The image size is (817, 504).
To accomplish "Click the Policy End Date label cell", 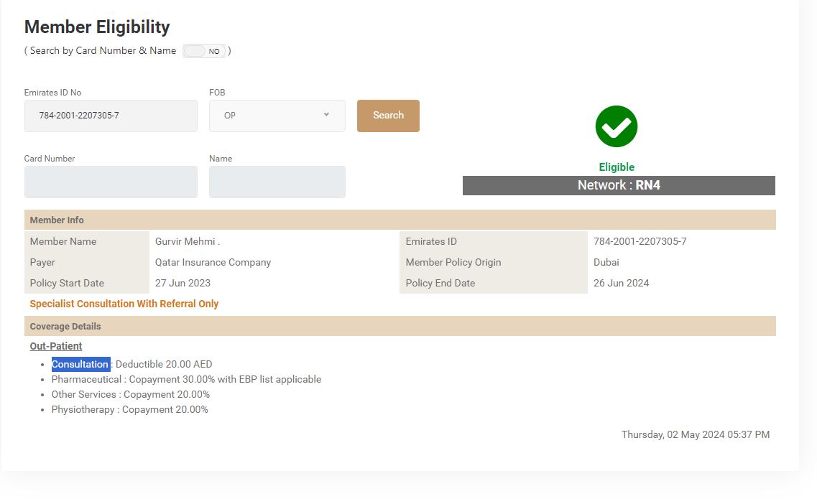I will point(494,284).
